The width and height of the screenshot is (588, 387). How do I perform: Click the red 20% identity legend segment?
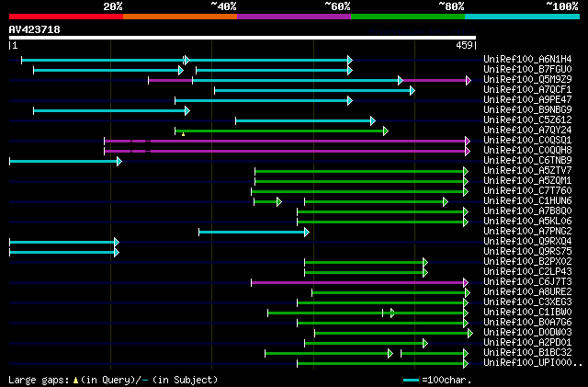pyautogui.click(x=66, y=17)
